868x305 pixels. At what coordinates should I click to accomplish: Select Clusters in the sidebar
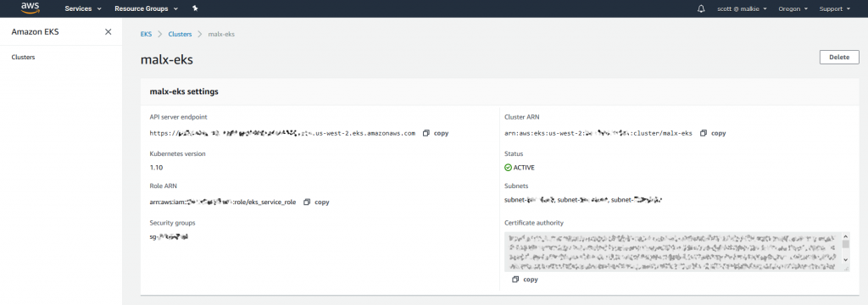(23, 57)
